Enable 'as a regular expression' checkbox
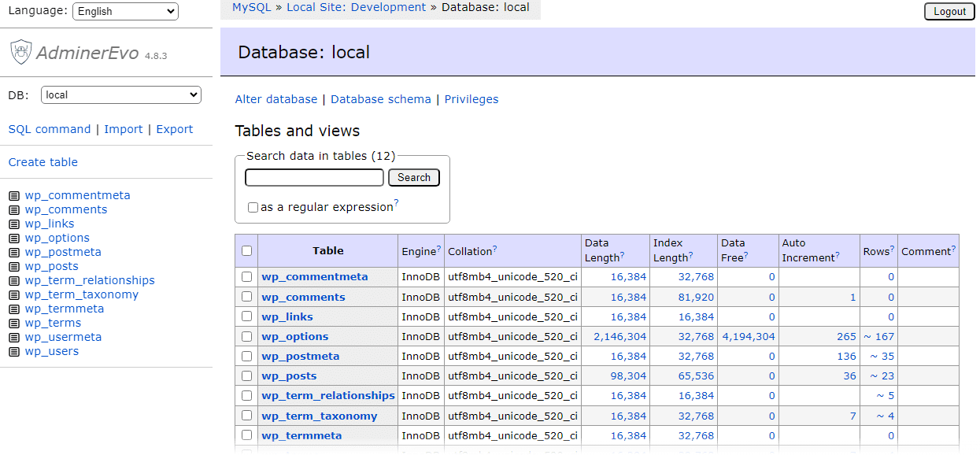The width and height of the screenshot is (980, 455). 253,208
